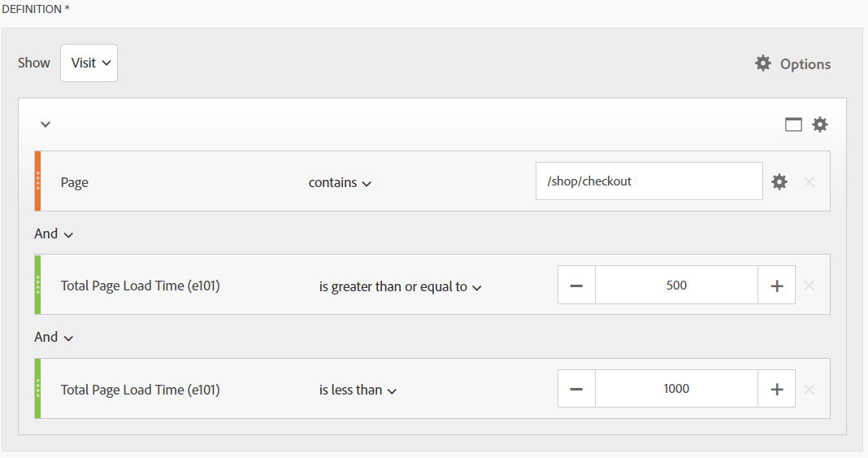Delete the 1000 load time rule
This screenshot has width=868, height=458.
click(809, 390)
